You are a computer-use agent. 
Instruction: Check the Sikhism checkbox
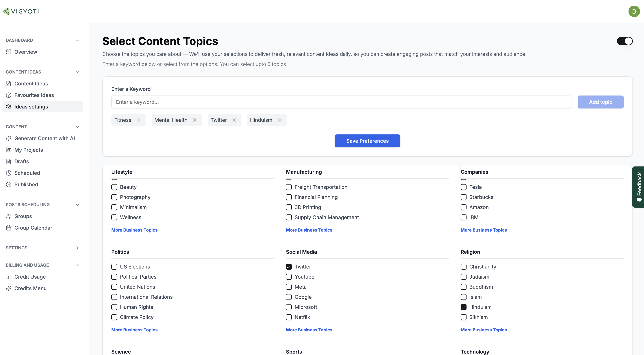(x=463, y=317)
